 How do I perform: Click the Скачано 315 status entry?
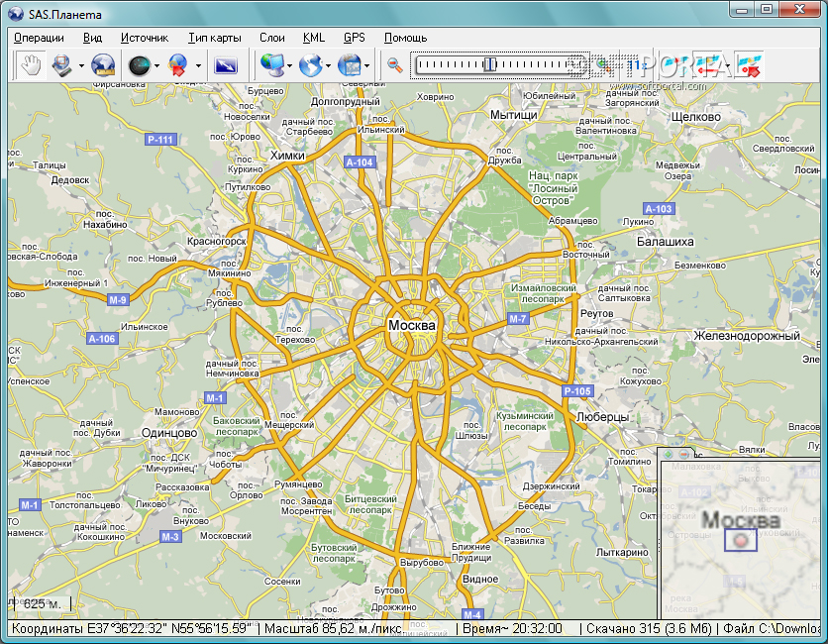pyautogui.click(x=649, y=629)
